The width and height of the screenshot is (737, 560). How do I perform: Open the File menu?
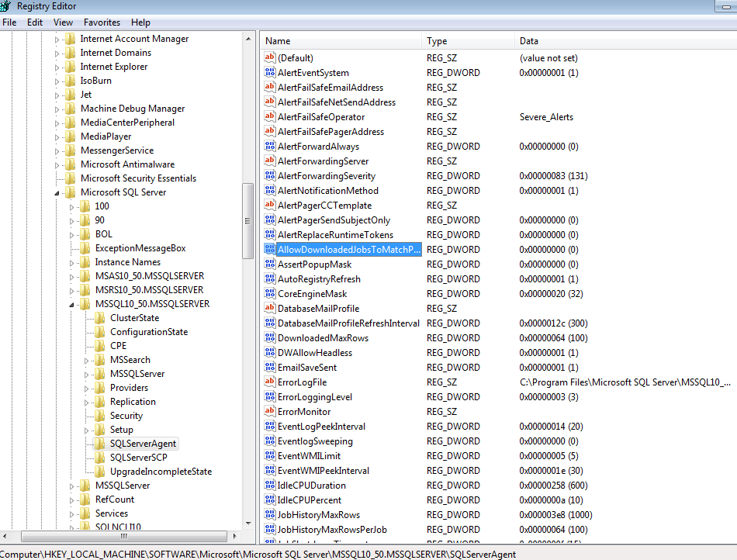(9, 22)
